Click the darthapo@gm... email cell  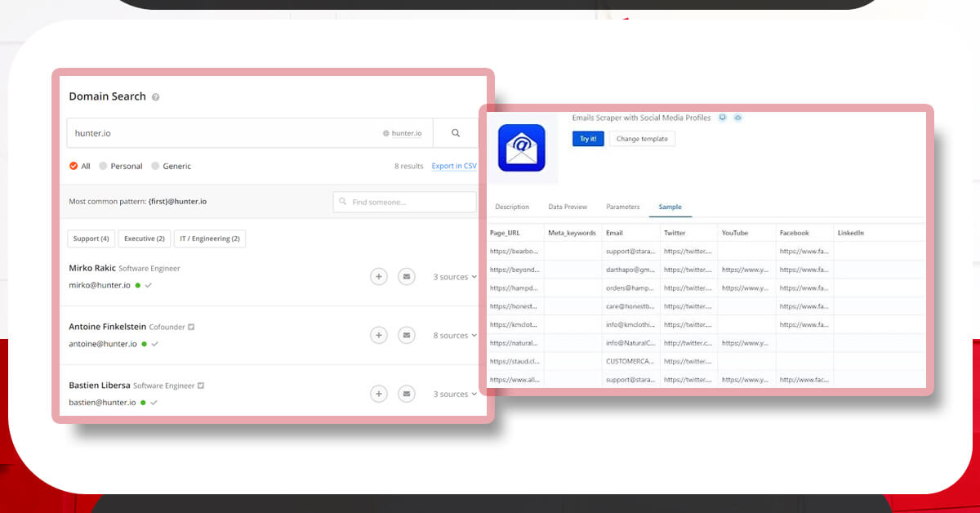630,270
